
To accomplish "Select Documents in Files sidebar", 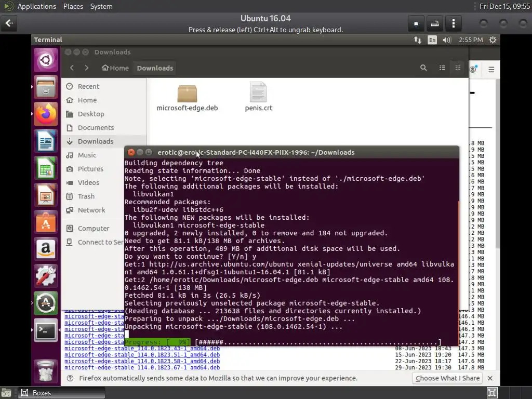I will [x=104, y=128].
